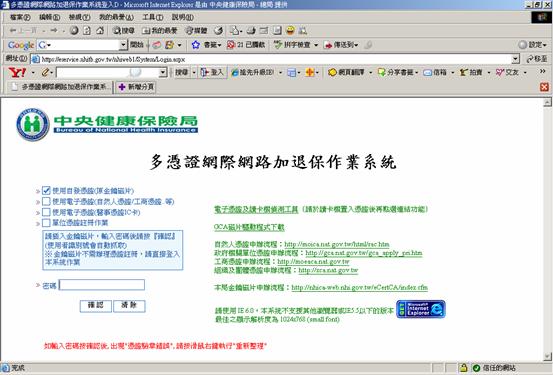Open the 檔案(F) menu
553x375 pixels.
(x=20, y=17)
